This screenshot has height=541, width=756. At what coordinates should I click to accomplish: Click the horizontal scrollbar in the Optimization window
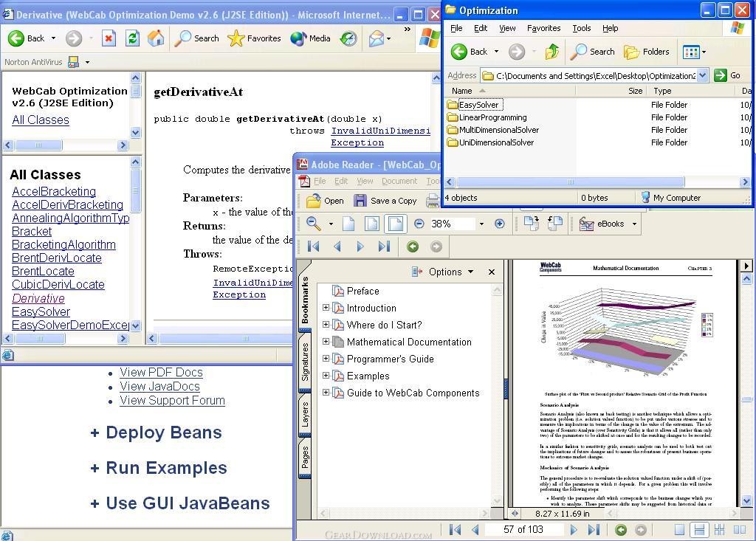(568, 182)
